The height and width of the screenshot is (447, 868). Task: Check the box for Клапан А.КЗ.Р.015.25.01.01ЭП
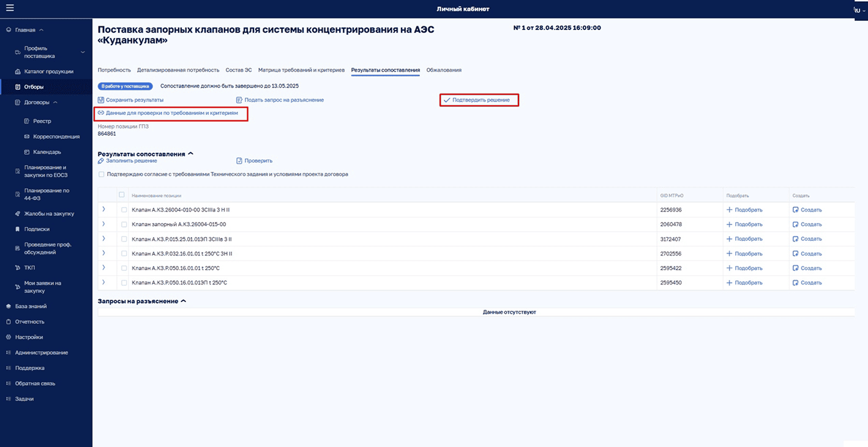coord(124,239)
